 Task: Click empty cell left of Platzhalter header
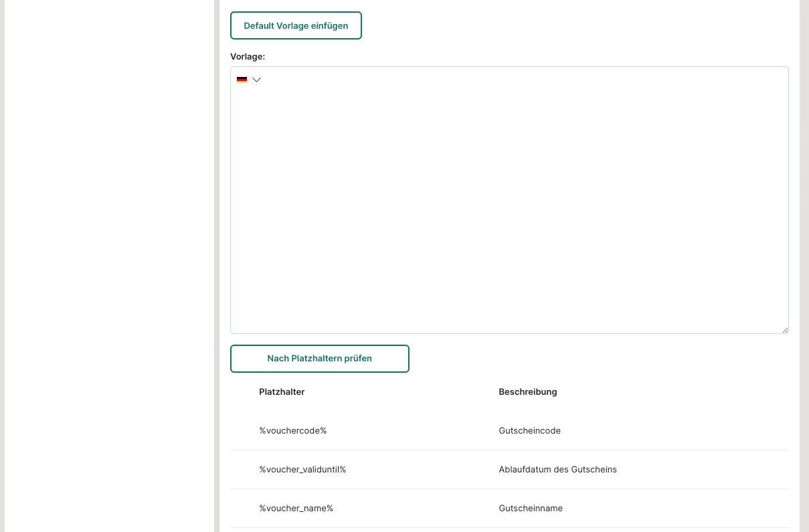tap(244, 392)
